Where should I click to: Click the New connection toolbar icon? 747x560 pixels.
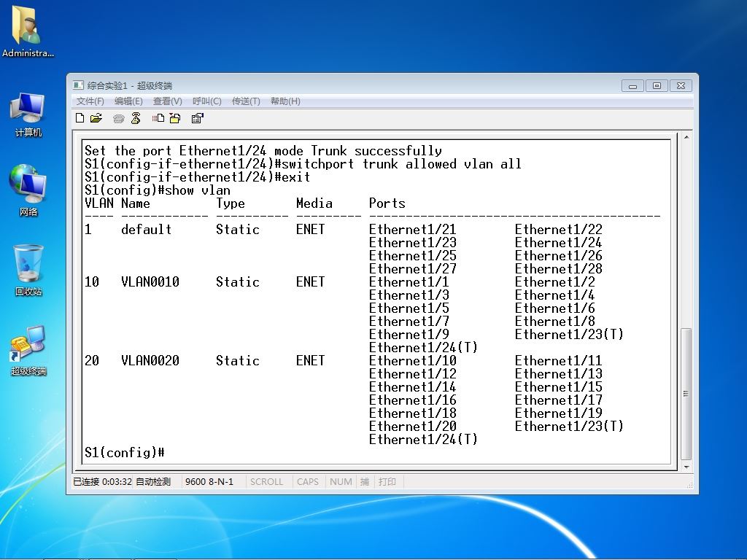pos(80,118)
